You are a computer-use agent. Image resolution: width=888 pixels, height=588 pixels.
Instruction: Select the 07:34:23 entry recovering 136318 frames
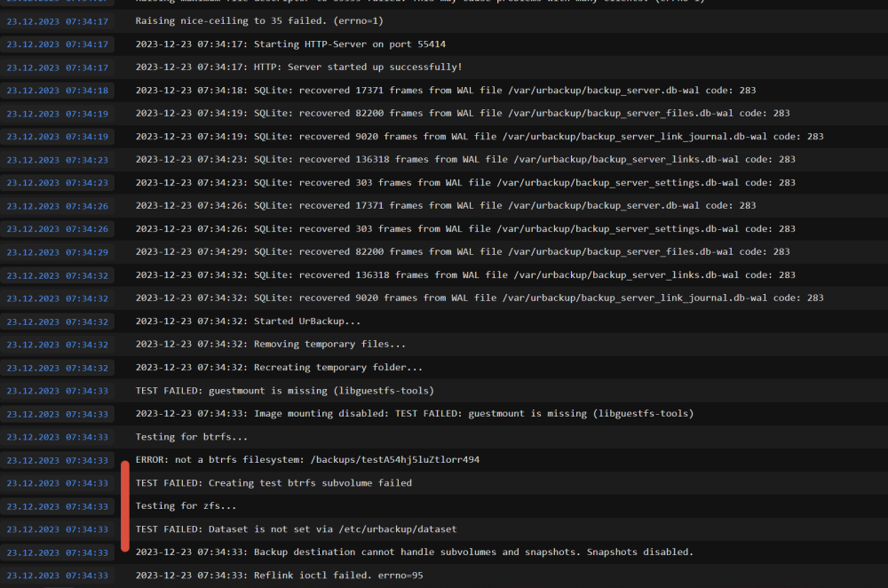click(x=465, y=159)
